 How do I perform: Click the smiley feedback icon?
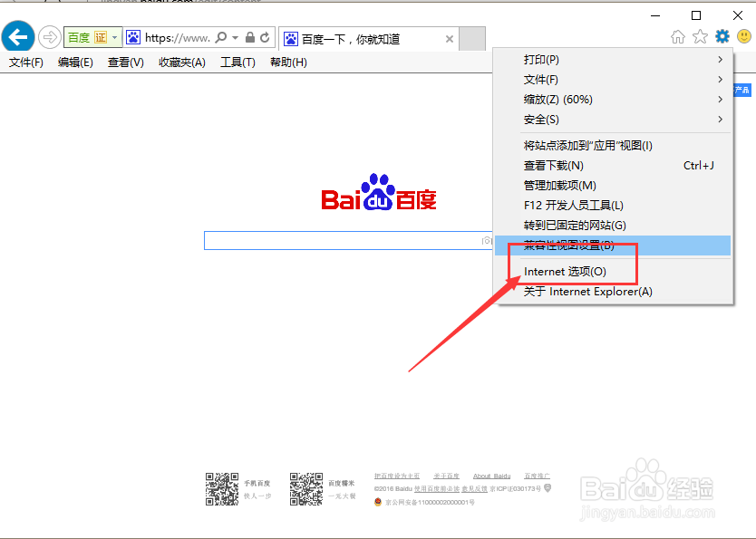click(744, 36)
